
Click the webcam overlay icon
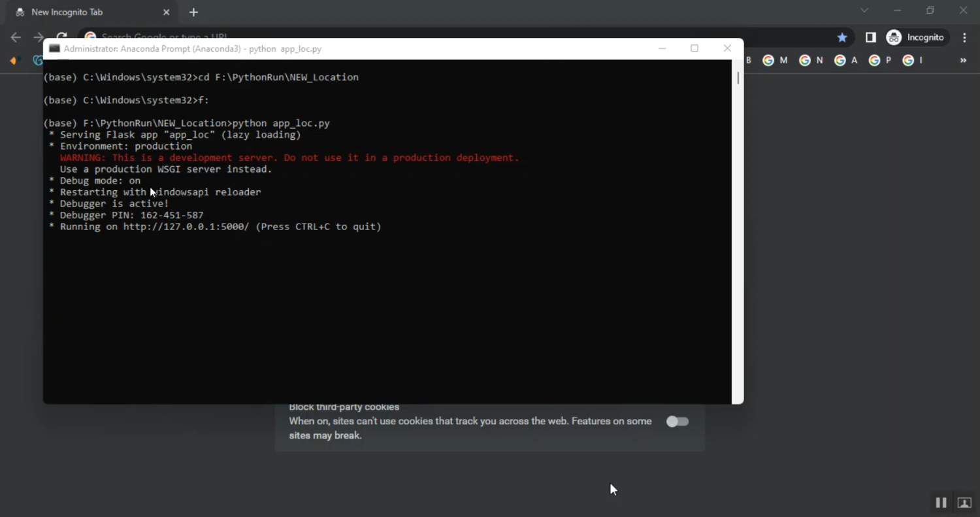pyautogui.click(x=964, y=503)
